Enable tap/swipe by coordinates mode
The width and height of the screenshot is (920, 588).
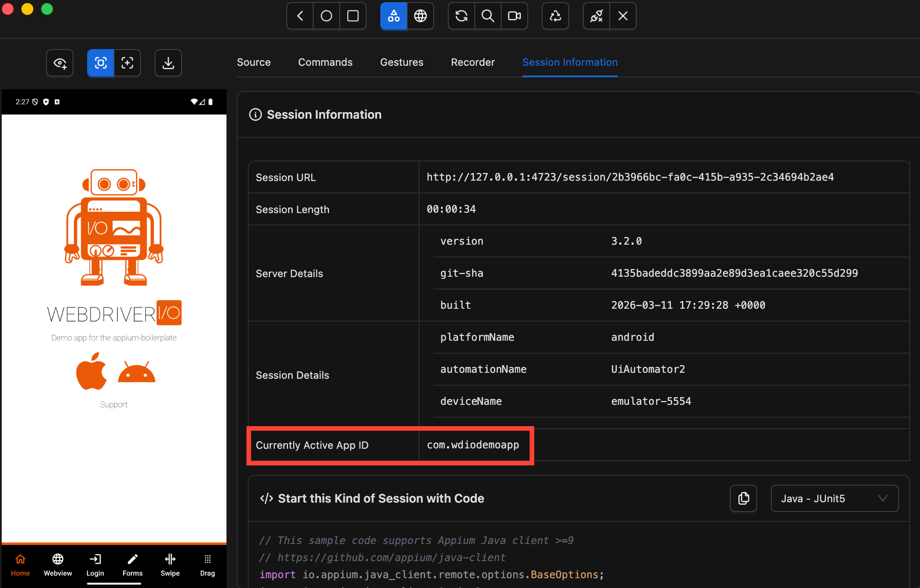tap(127, 63)
